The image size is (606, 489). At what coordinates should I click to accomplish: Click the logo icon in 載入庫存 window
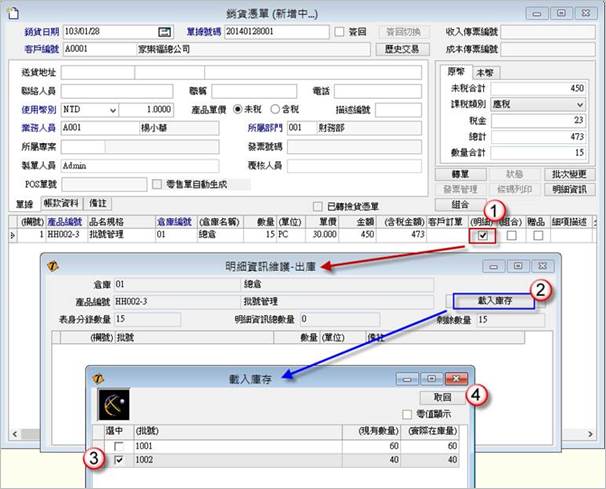click(114, 404)
